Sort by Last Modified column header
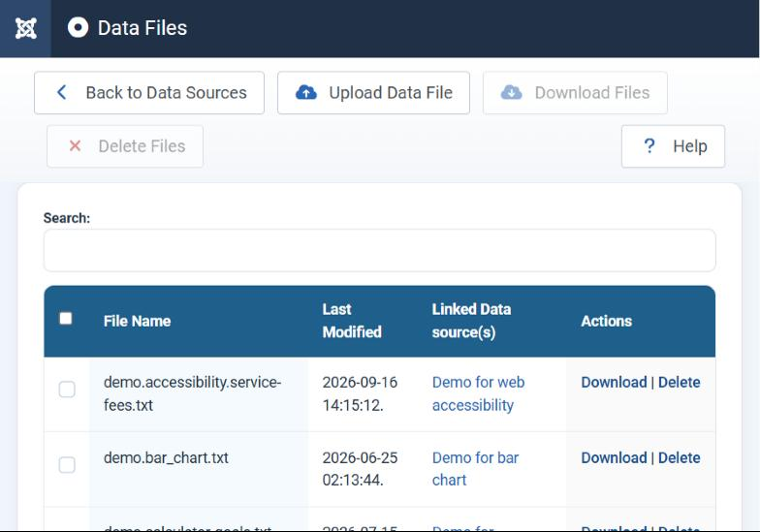 pos(352,321)
